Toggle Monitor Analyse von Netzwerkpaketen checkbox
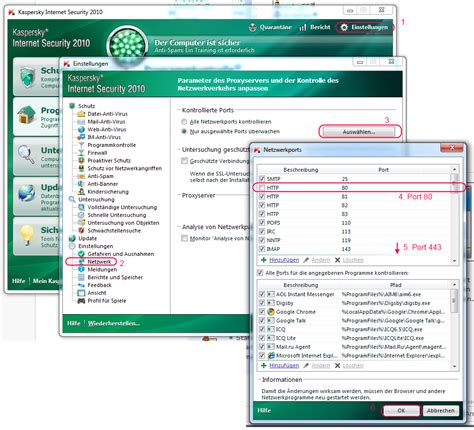The image size is (474, 430). [184, 238]
